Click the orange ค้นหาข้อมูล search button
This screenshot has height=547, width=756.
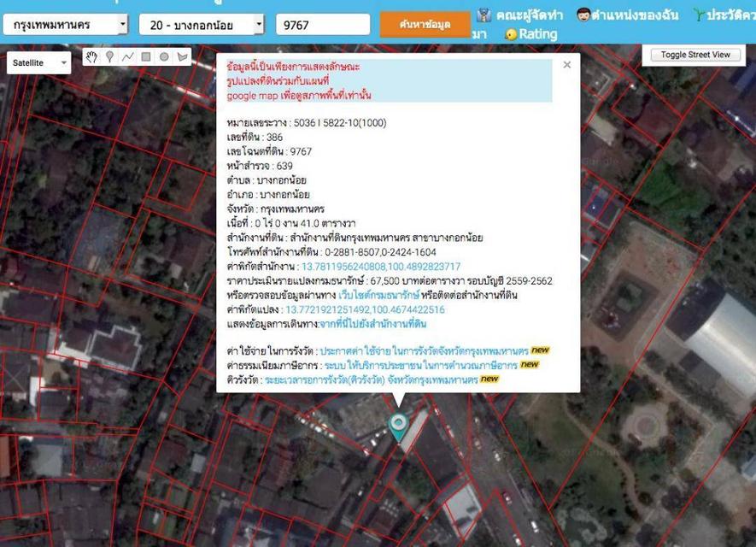coord(425,25)
